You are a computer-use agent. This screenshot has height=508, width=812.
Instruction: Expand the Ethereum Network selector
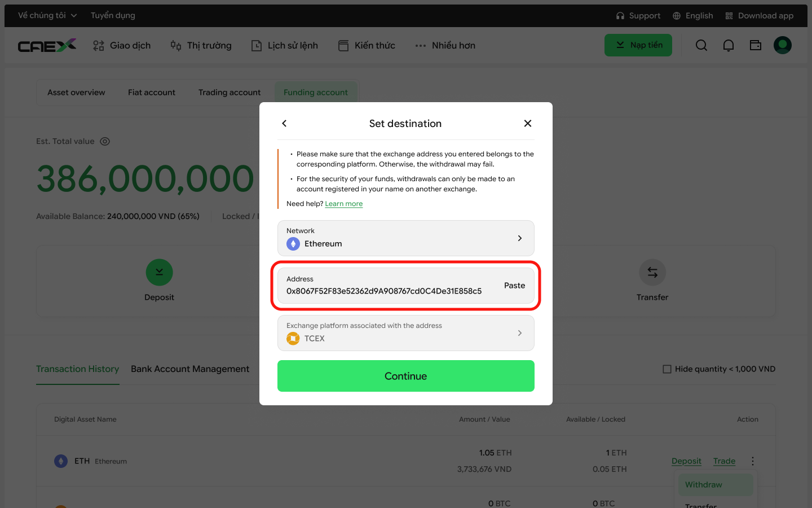click(x=406, y=238)
